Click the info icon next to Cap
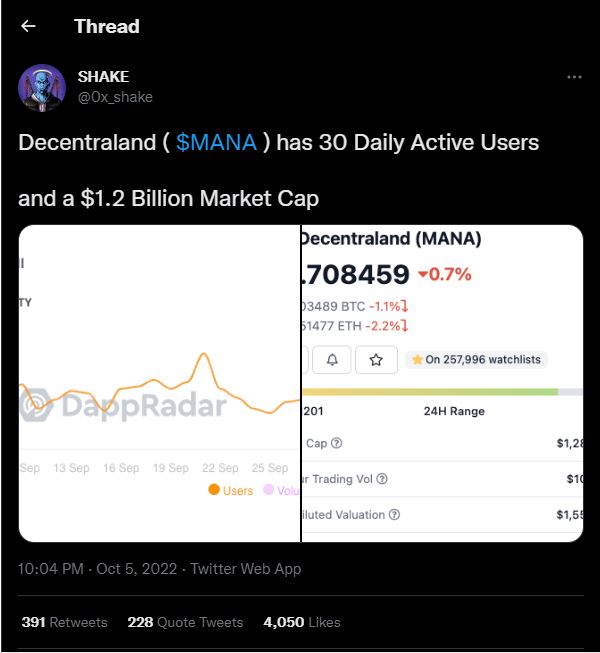 tap(336, 443)
